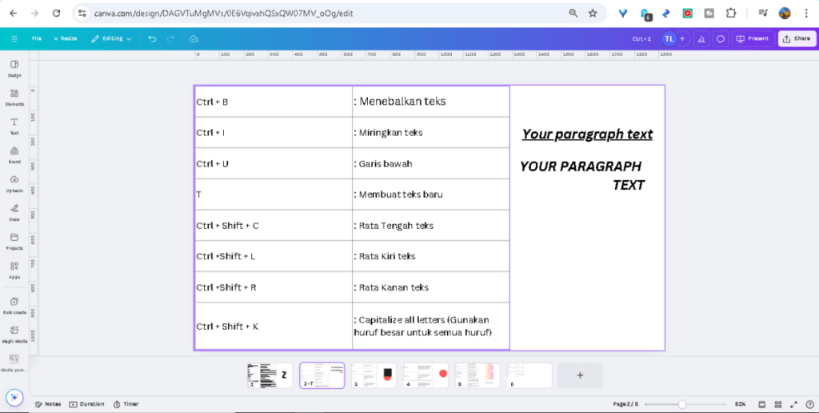Click the zoom percentage value
This screenshot has width=819, height=413.
click(x=740, y=404)
